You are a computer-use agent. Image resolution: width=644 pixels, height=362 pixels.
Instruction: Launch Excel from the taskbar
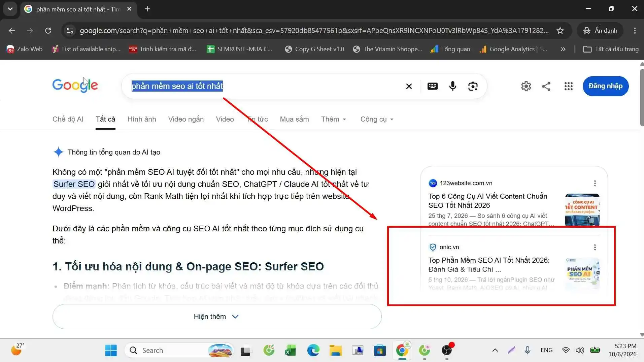(290, 351)
